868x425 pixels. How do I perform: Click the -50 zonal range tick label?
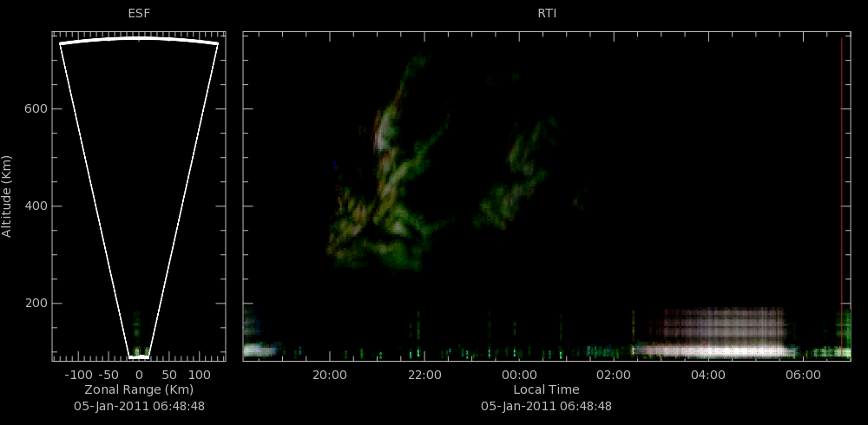(x=109, y=376)
